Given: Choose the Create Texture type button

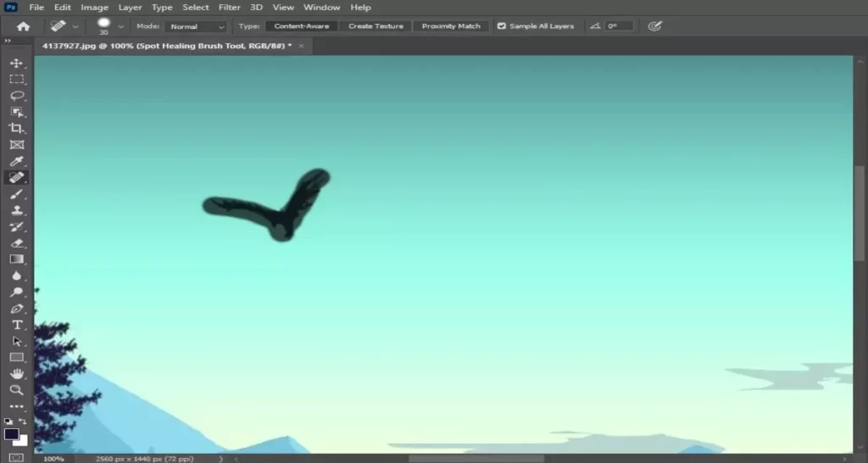Looking at the screenshot, I should [x=376, y=26].
